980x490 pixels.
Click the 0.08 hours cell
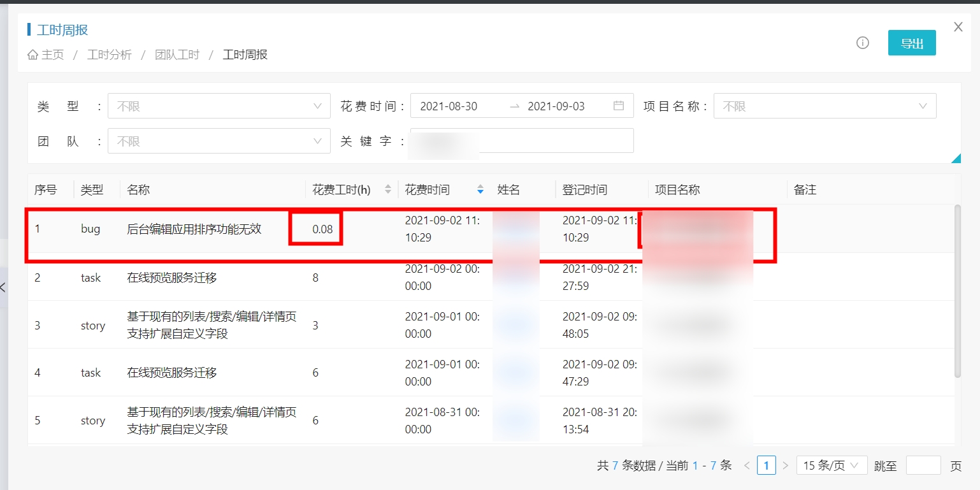323,229
